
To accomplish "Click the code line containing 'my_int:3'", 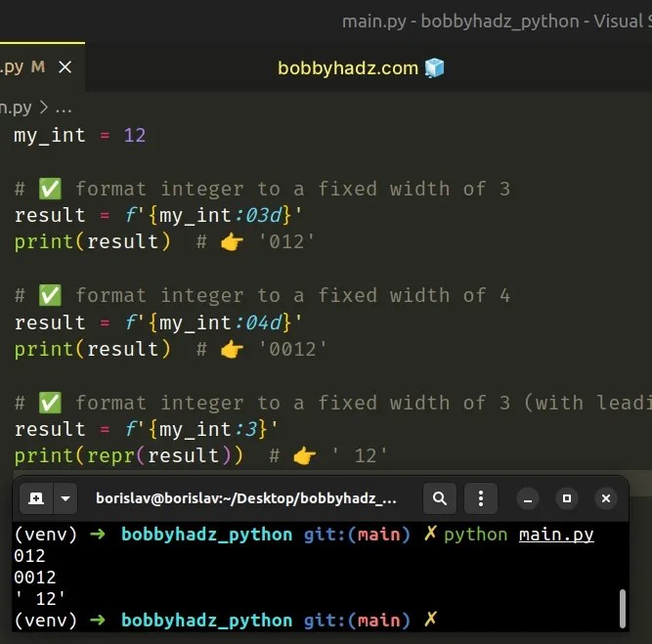I will pyautogui.click(x=146, y=429).
